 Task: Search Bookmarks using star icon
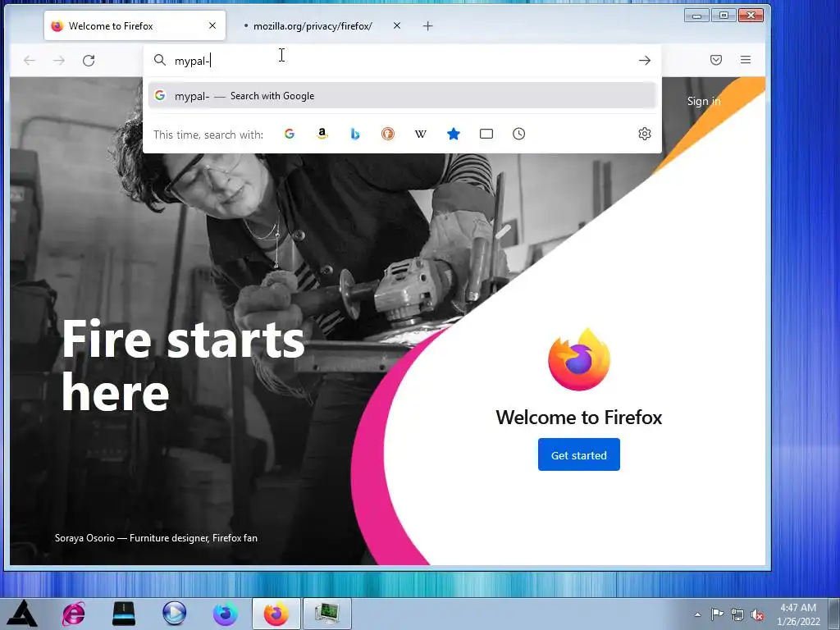tap(453, 134)
